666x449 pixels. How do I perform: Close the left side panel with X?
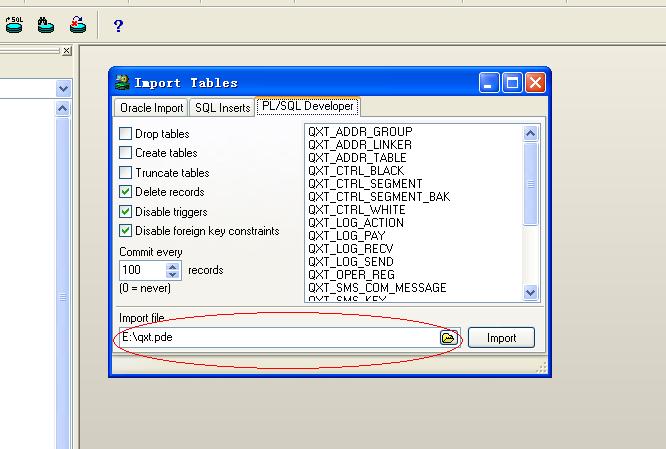click(x=66, y=51)
